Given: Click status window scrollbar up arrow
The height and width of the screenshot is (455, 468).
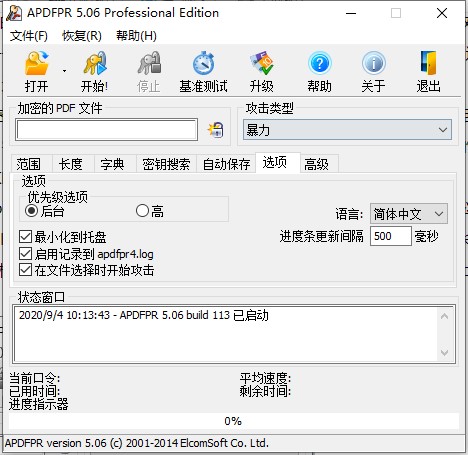Looking at the screenshot, I should pyautogui.click(x=444, y=316).
